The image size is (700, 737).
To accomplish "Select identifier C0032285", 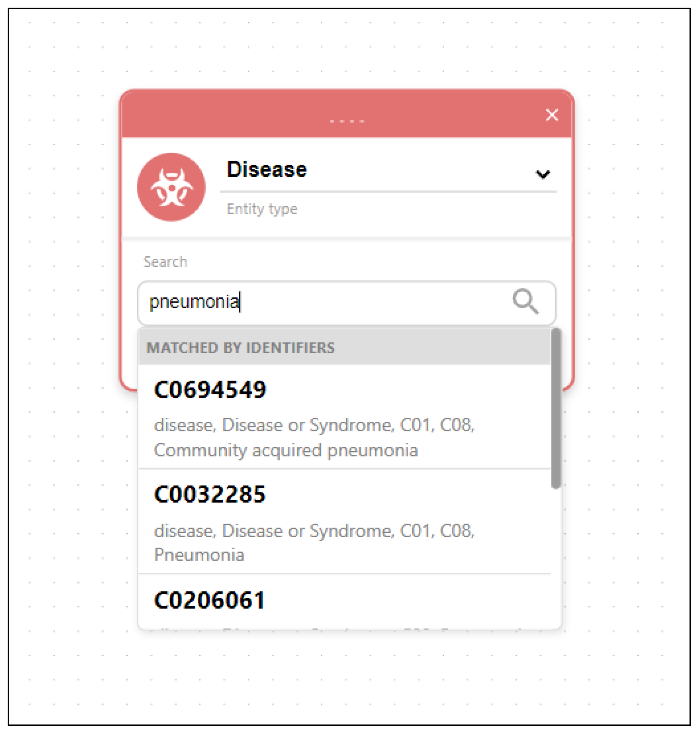I will pyautogui.click(x=210, y=494).
